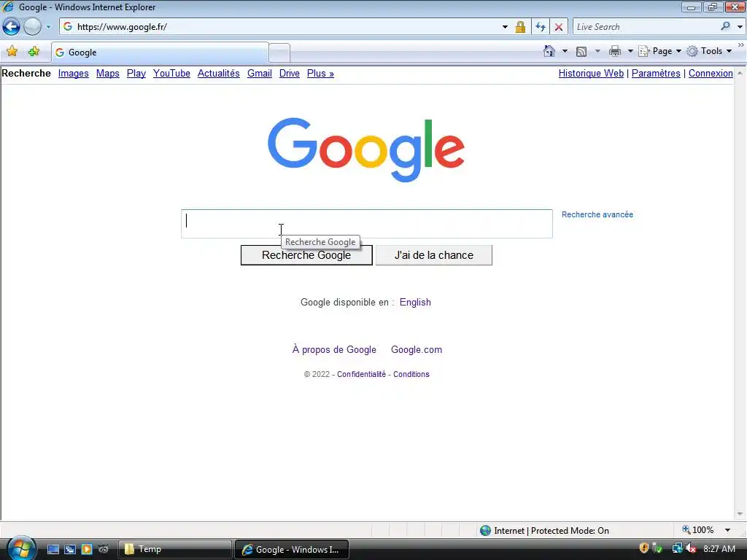Click the Forward navigation button
This screenshot has height=560, width=747.
pos(32,27)
